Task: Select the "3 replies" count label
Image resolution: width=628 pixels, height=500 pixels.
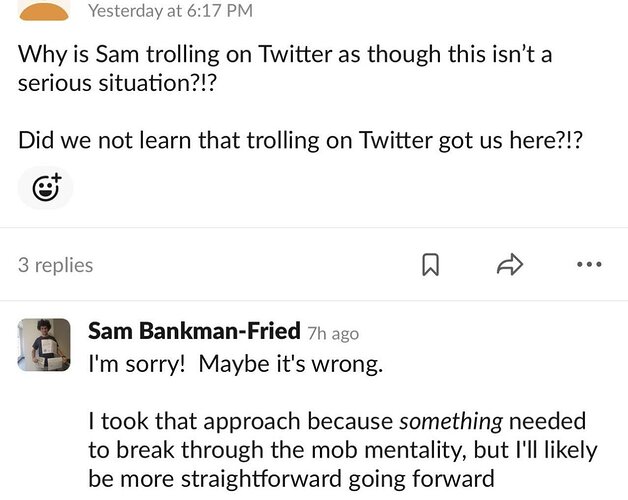Action: (x=56, y=265)
